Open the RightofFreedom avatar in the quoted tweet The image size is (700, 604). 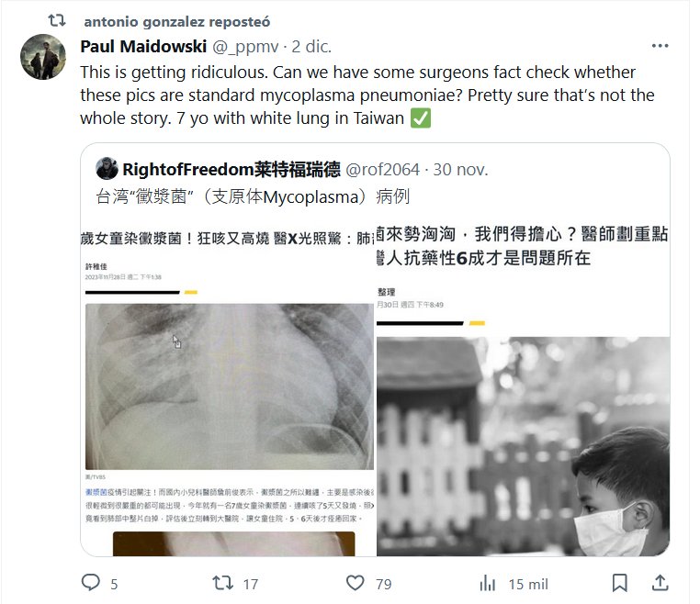[x=107, y=169]
